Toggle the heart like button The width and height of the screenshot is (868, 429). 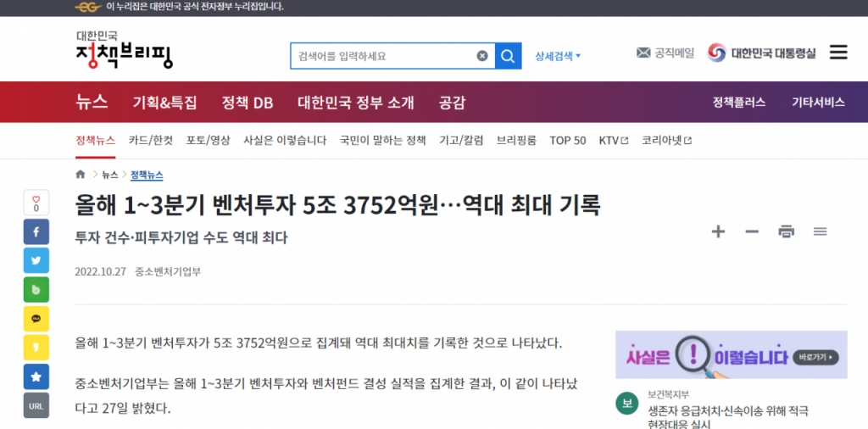(x=36, y=202)
